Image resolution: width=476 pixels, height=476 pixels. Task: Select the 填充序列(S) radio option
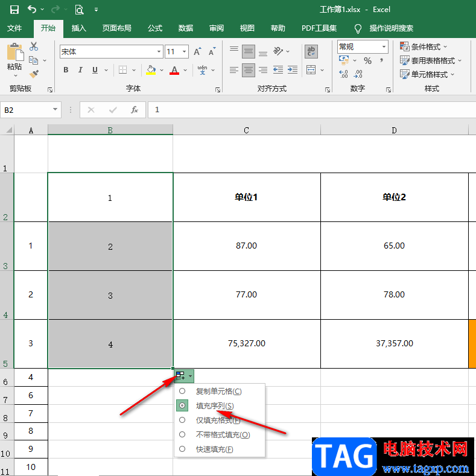pyautogui.click(x=182, y=405)
